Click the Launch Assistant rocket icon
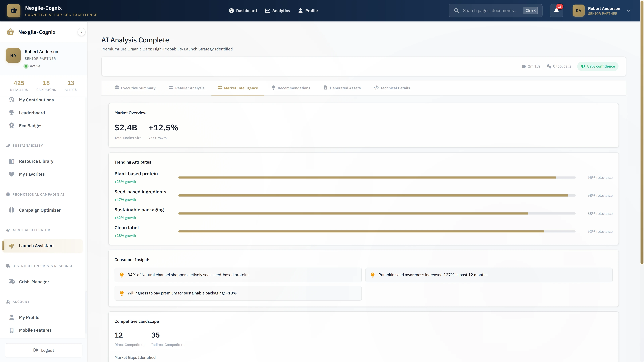 [12, 246]
